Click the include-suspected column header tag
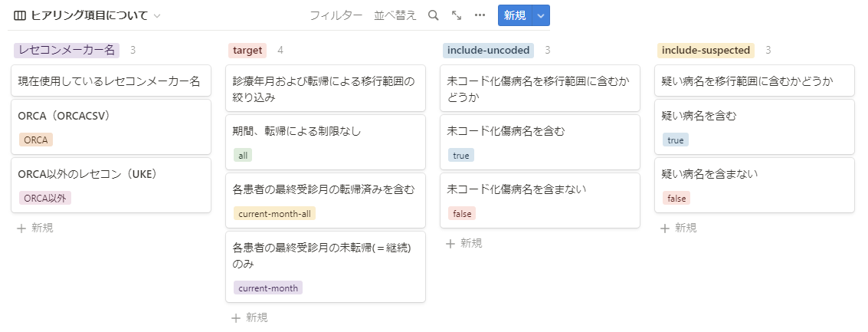The image size is (868, 332). point(706,51)
